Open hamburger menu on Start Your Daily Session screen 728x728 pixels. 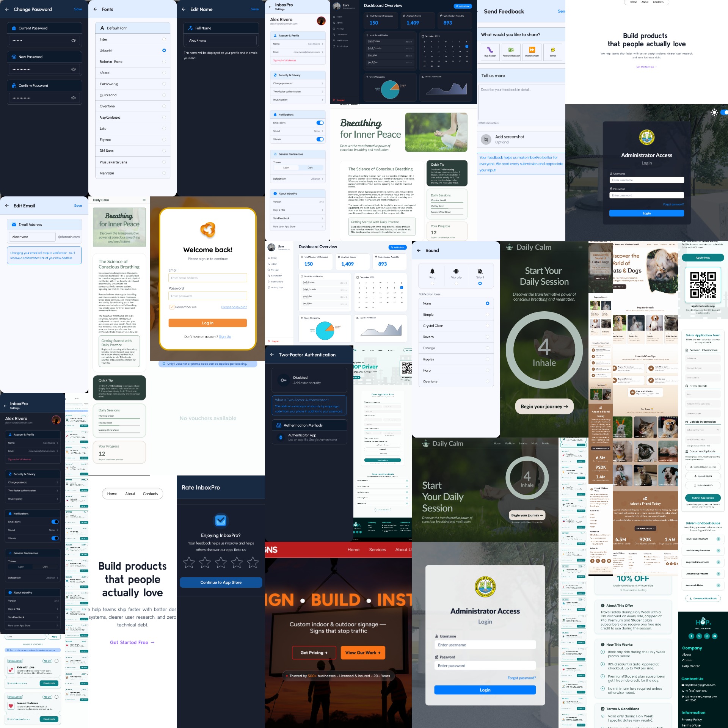tap(580, 247)
